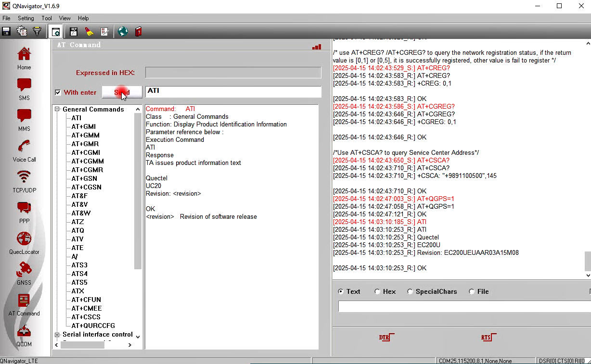Open the AT Command sidebar panel

coord(24,305)
